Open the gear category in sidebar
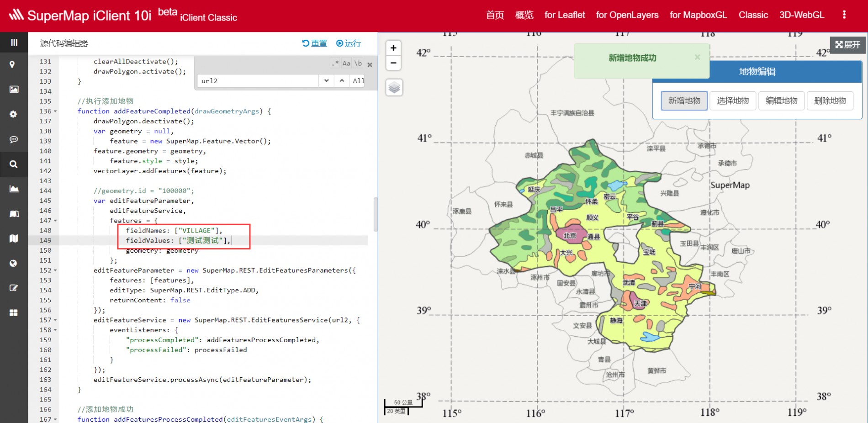 pyautogui.click(x=13, y=114)
